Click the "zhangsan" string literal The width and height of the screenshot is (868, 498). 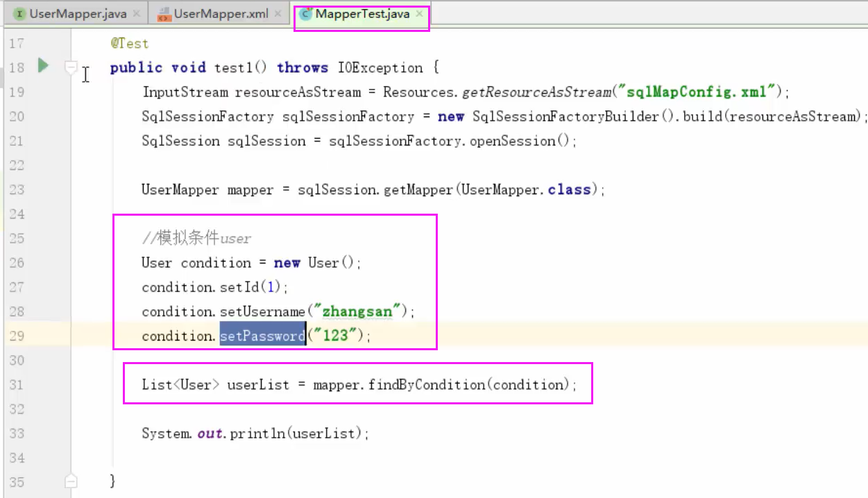coord(357,311)
